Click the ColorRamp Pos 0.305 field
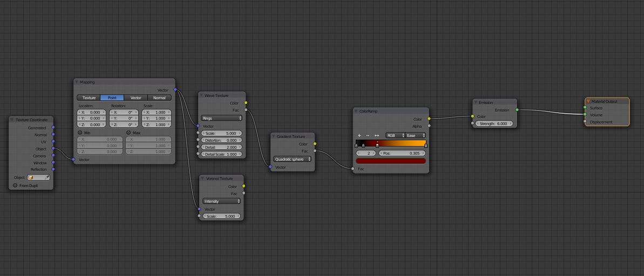The width and height of the screenshot is (644, 276). 402,153
